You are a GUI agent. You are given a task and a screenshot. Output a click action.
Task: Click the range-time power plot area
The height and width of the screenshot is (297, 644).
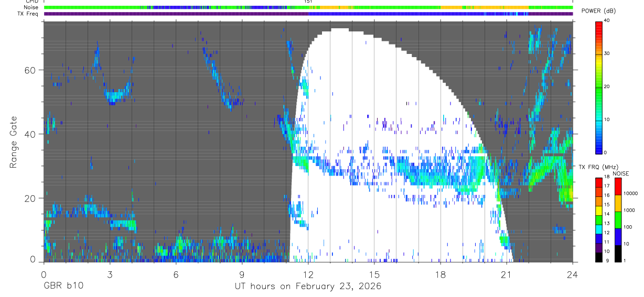point(308,141)
